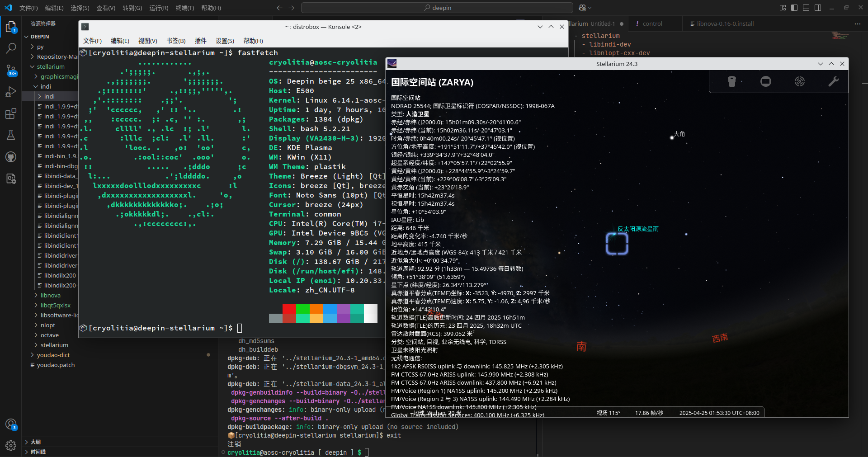Open VS Code 转到(G) menu
This screenshot has width=868, height=457.
(132, 8)
